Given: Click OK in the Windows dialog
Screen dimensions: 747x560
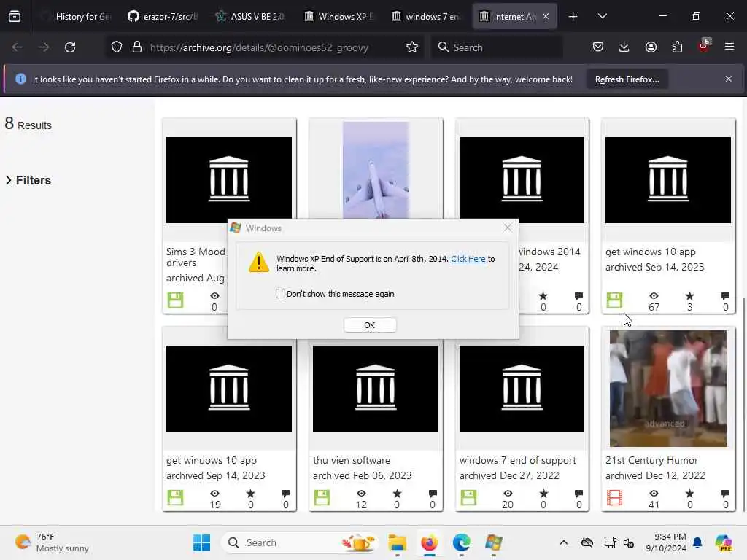Looking at the screenshot, I should (x=370, y=325).
